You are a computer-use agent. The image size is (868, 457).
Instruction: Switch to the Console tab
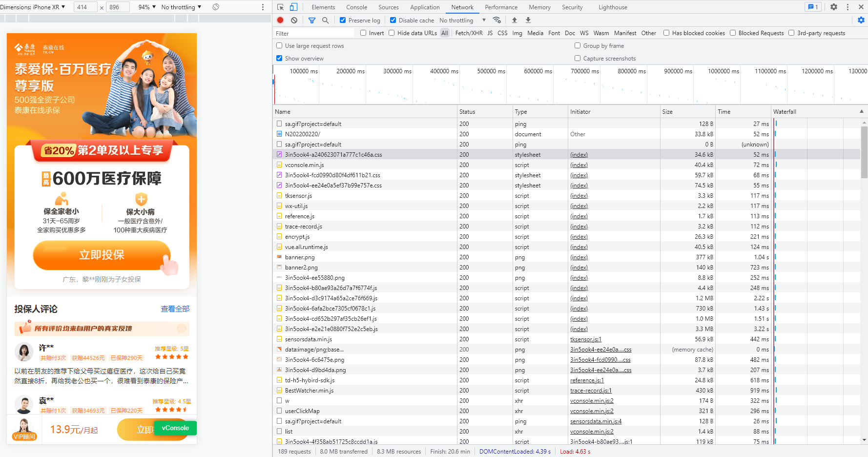click(x=356, y=7)
